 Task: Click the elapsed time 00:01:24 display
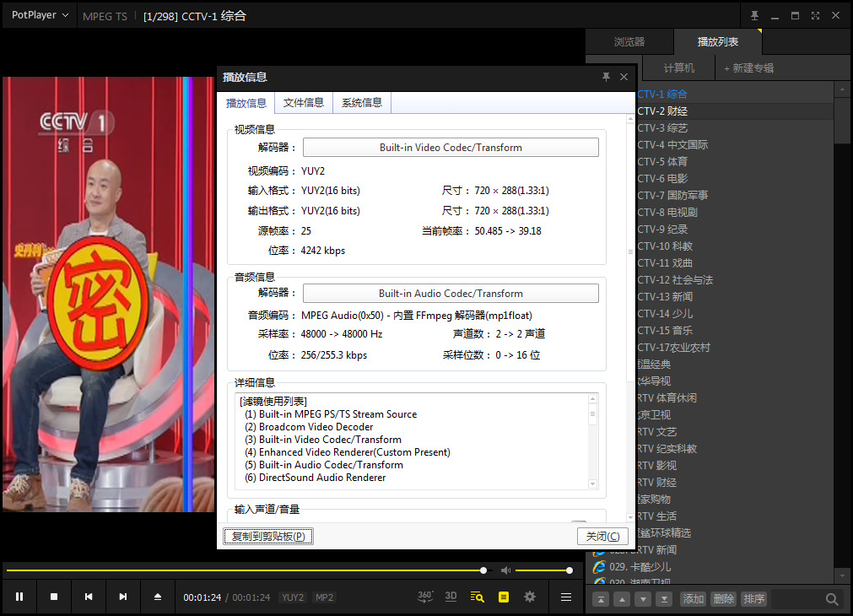click(202, 597)
